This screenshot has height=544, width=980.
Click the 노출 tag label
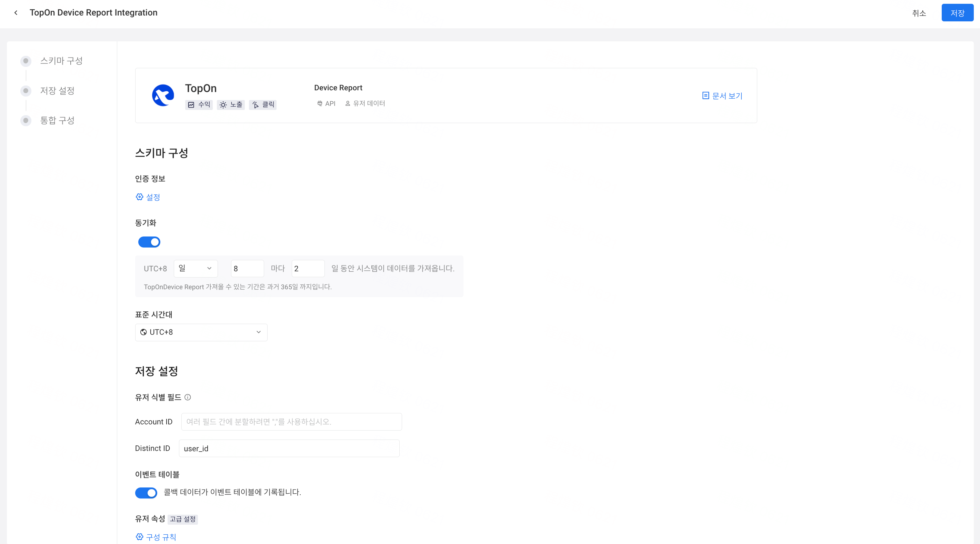pyautogui.click(x=236, y=104)
